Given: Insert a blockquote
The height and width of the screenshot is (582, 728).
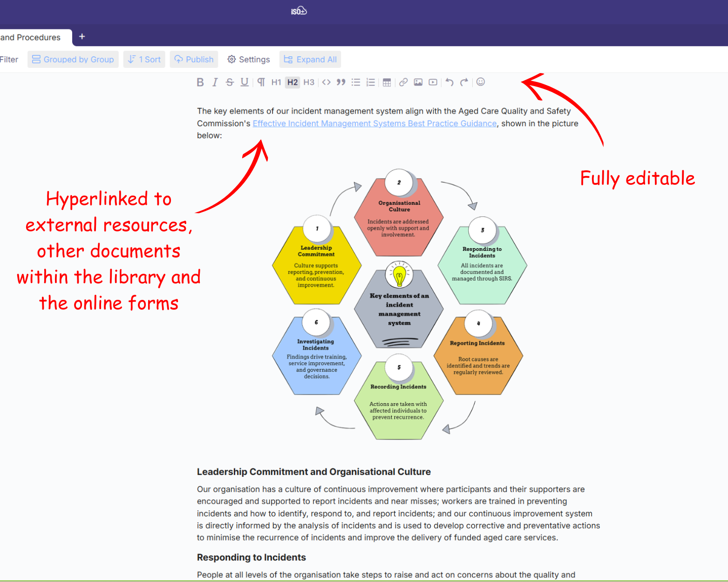Looking at the screenshot, I should tap(341, 82).
